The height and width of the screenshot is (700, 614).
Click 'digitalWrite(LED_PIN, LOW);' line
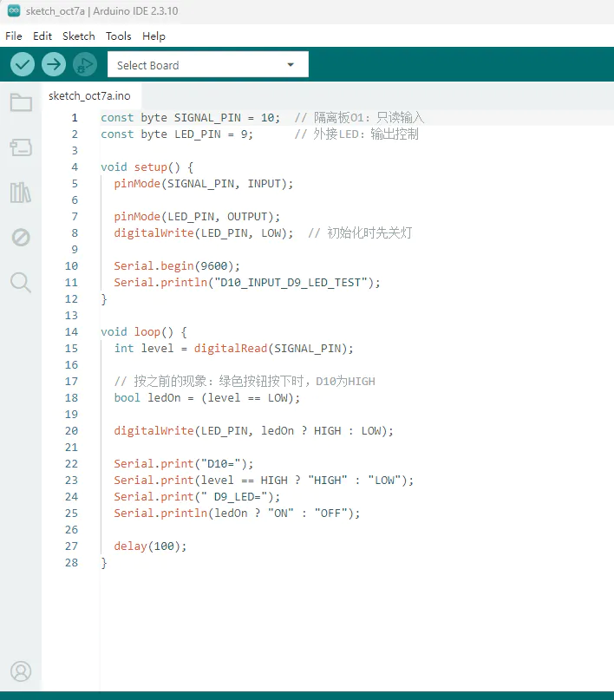tap(204, 233)
